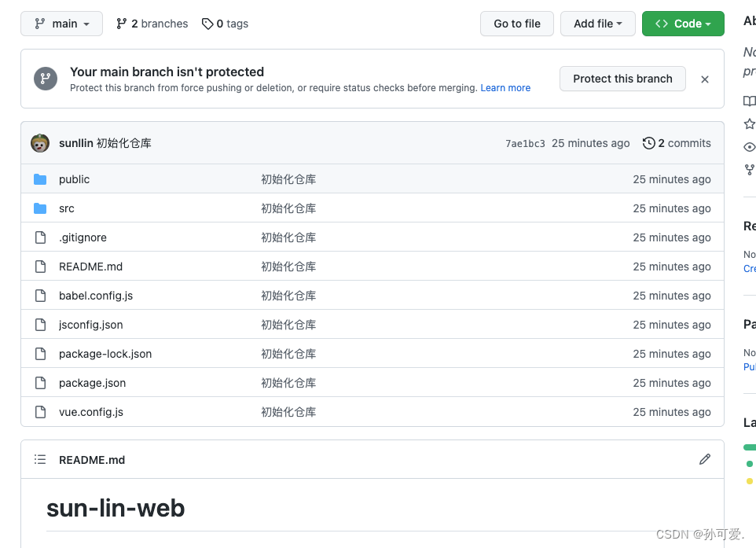Open the main branch selector dropdown
The image size is (756, 548).
click(61, 24)
